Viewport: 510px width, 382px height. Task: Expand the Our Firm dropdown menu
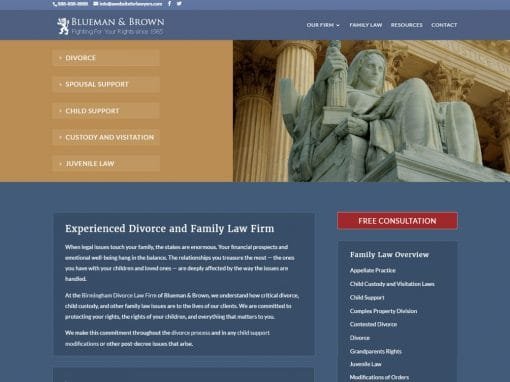pyautogui.click(x=323, y=25)
